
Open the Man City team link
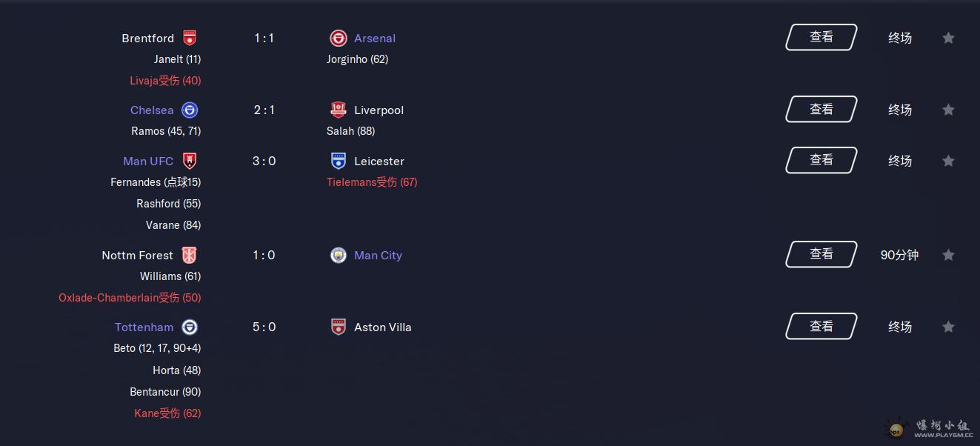click(378, 256)
